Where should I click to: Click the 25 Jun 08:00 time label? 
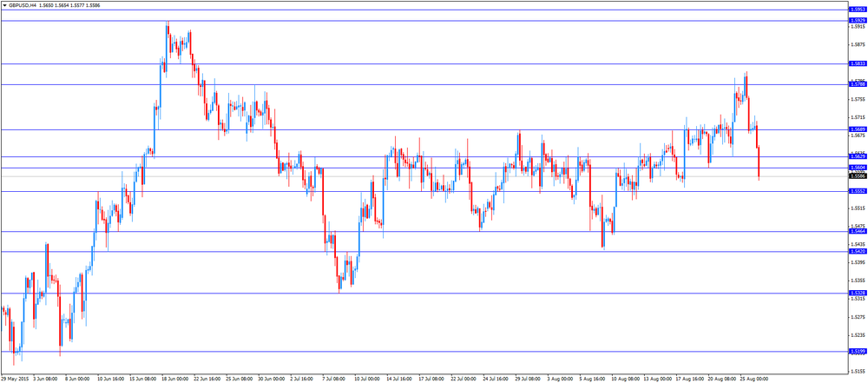(x=240, y=380)
